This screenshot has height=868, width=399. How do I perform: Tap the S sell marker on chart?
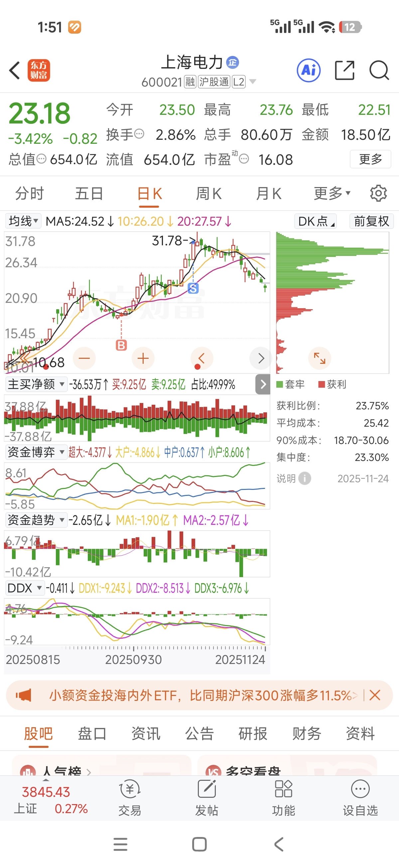(x=193, y=288)
